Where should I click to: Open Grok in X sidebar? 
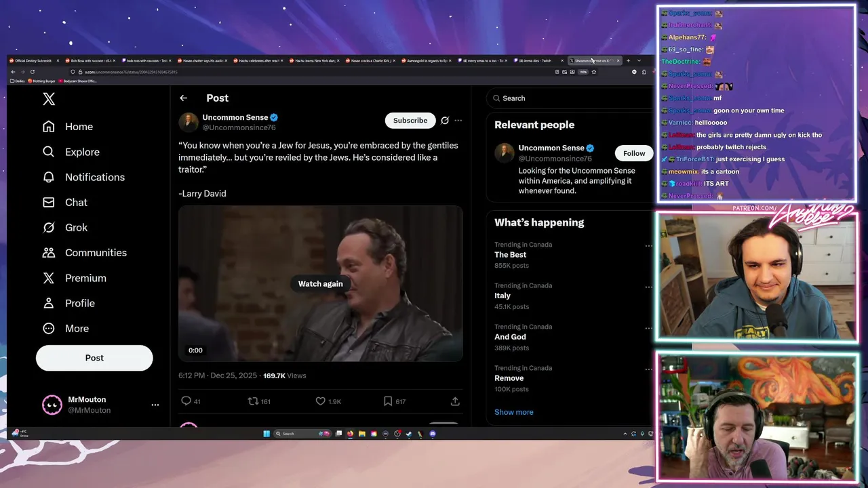(64, 227)
